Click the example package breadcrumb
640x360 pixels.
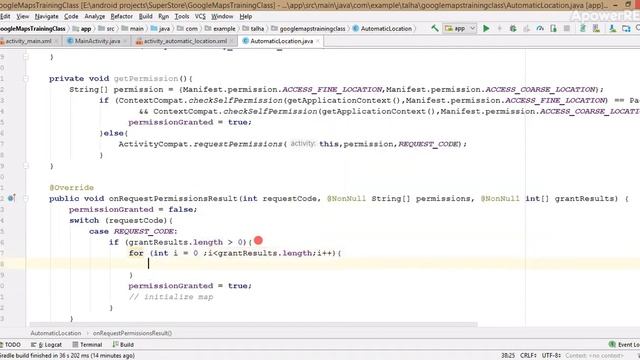tap(220, 29)
